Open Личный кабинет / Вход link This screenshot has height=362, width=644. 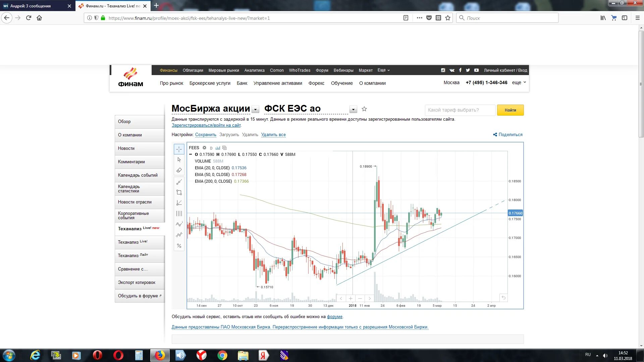(x=505, y=70)
